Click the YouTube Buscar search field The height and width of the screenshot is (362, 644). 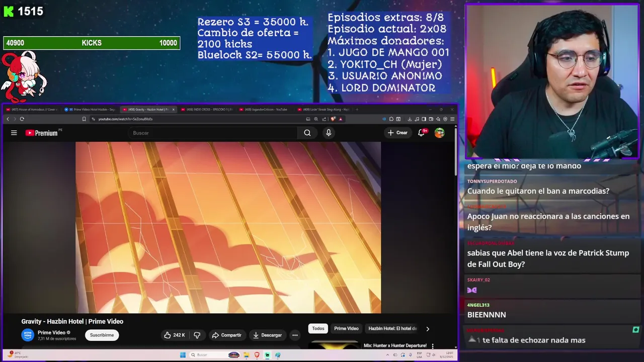(214, 133)
